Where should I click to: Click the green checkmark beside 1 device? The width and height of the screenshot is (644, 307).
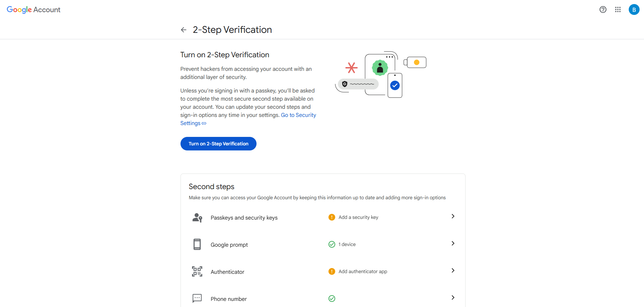pos(332,244)
